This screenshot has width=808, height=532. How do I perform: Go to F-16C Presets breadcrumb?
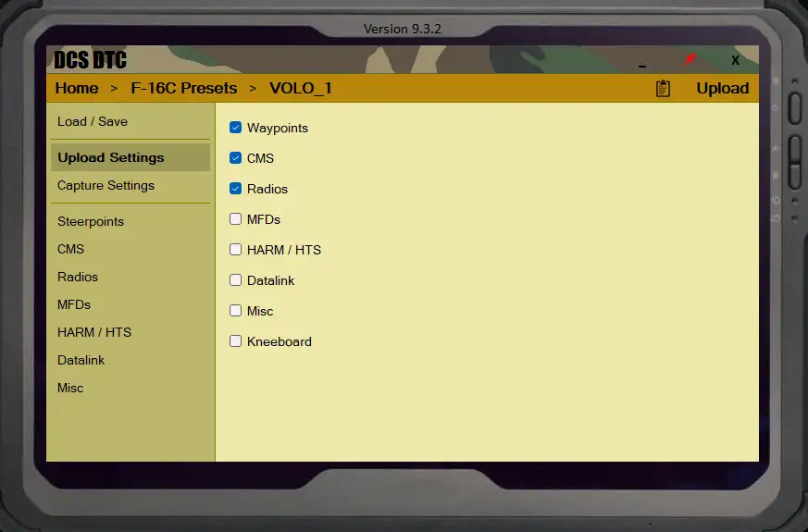[184, 89]
